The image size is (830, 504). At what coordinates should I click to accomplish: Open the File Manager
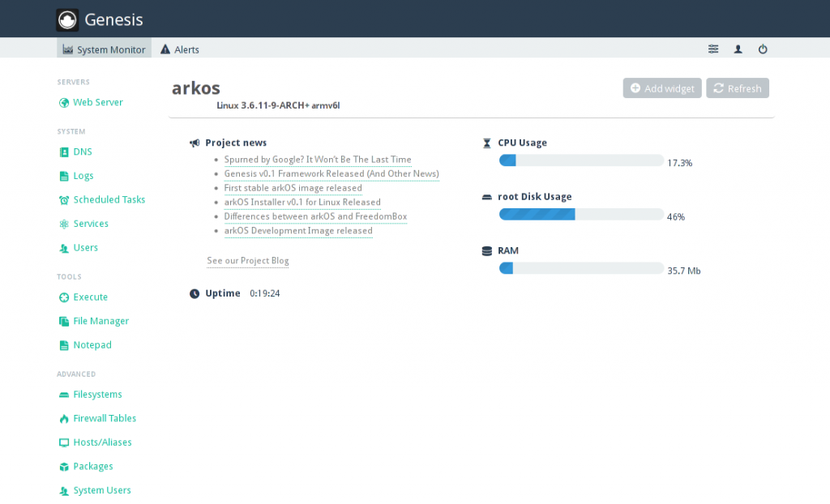101,321
